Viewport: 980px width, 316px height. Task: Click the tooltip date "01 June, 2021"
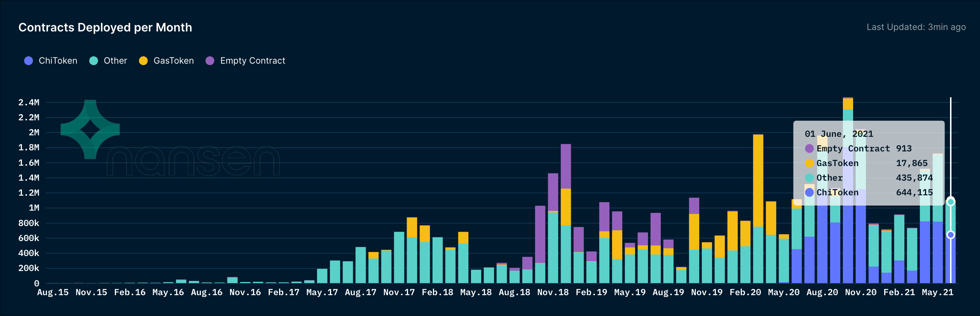click(x=839, y=134)
